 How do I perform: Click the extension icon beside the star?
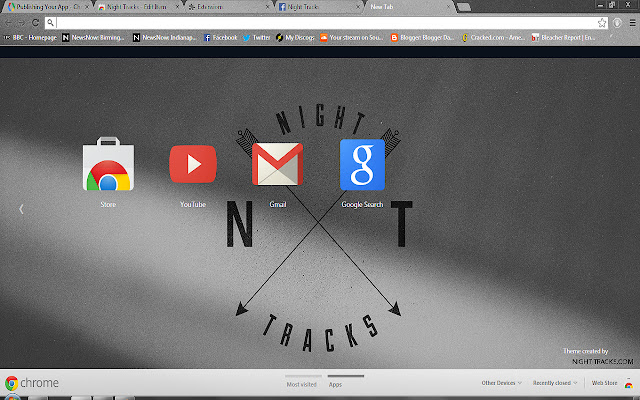point(617,23)
